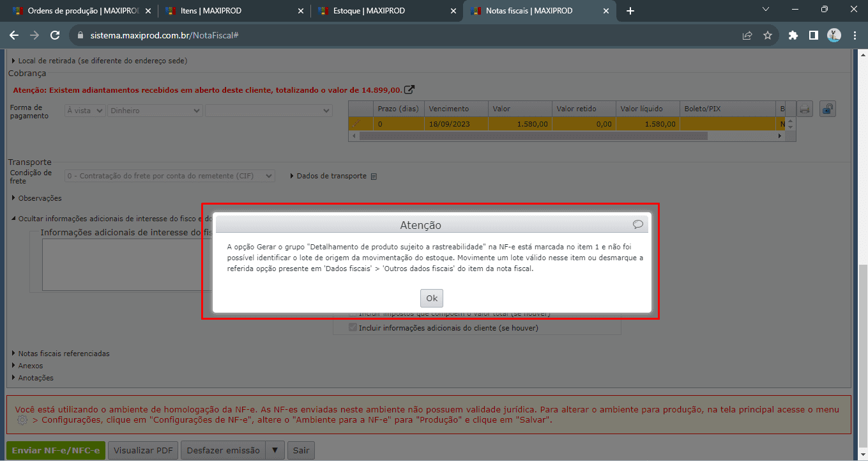Click the Valor líquido column header

coord(648,109)
